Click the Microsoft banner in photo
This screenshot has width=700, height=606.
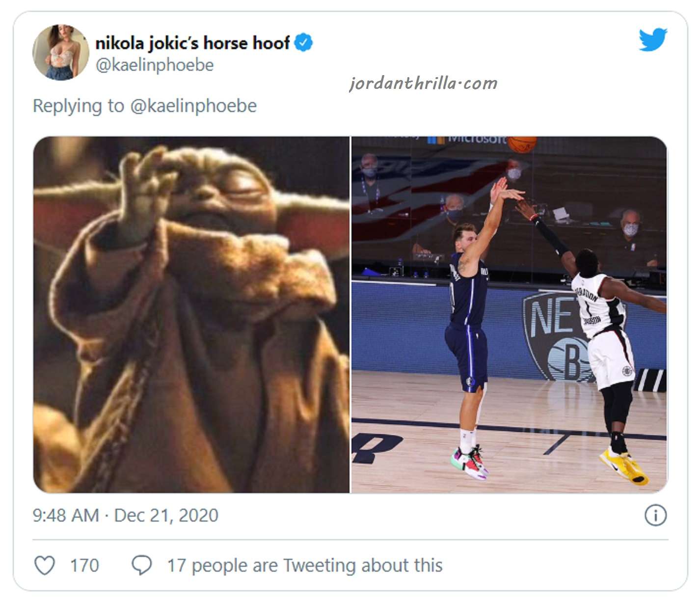[466, 140]
